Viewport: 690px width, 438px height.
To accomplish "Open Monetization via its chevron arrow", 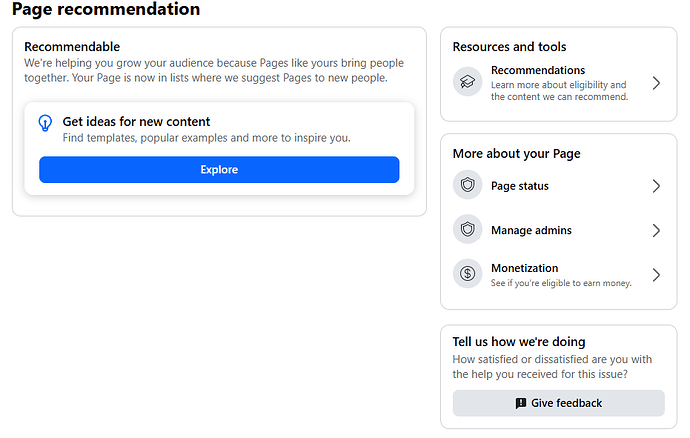I will [656, 275].
